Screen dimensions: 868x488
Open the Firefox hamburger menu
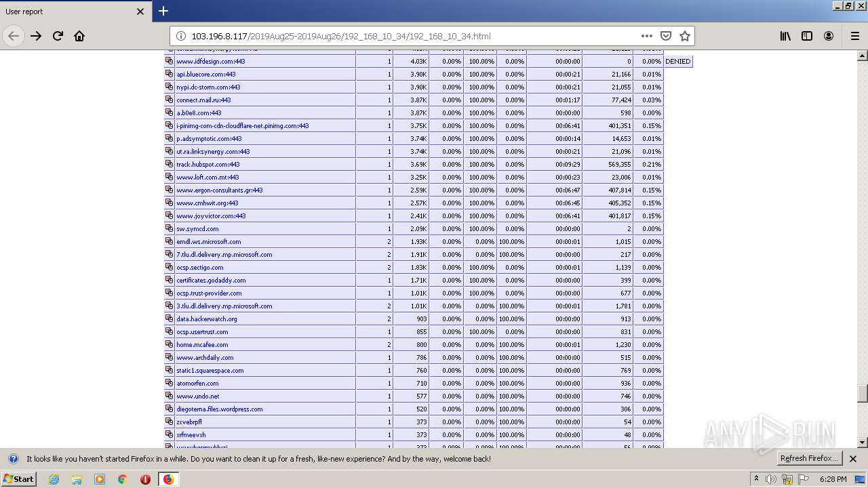tap(854, 36)
